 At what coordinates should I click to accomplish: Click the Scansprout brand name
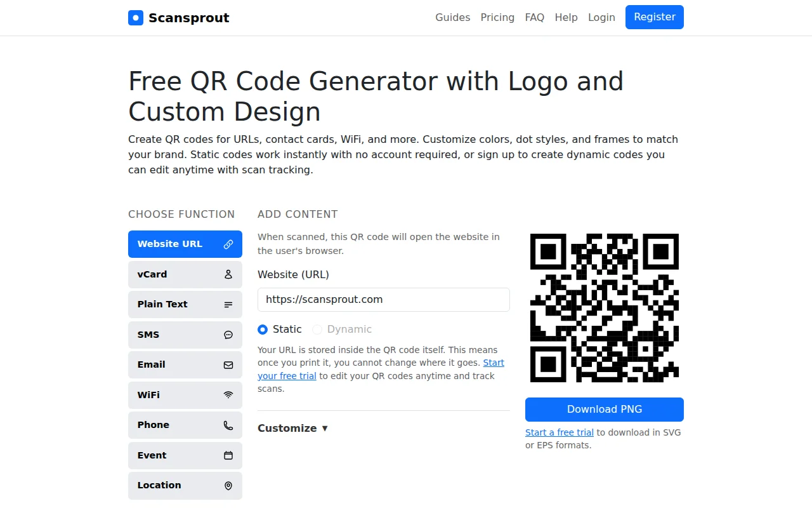[189, 18]
